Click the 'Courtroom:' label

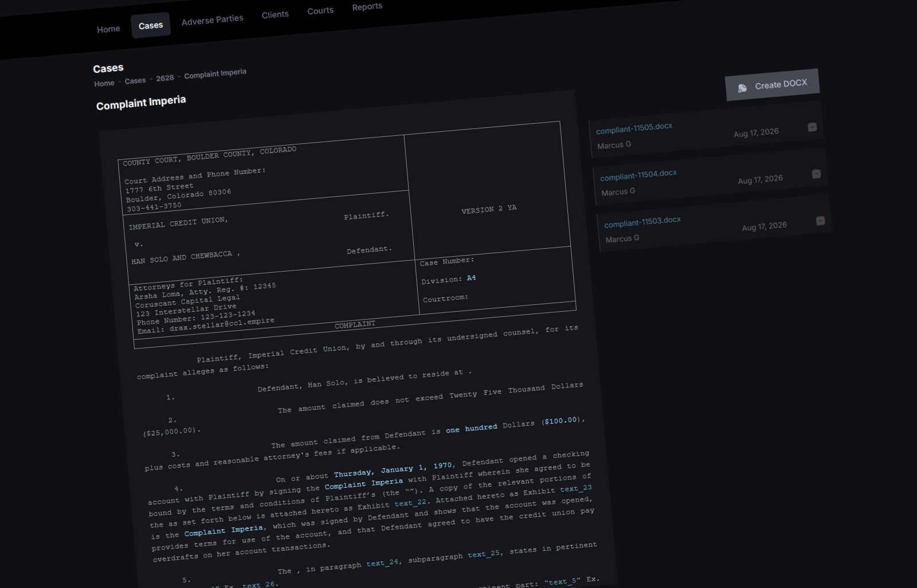(x=445, y=298)
